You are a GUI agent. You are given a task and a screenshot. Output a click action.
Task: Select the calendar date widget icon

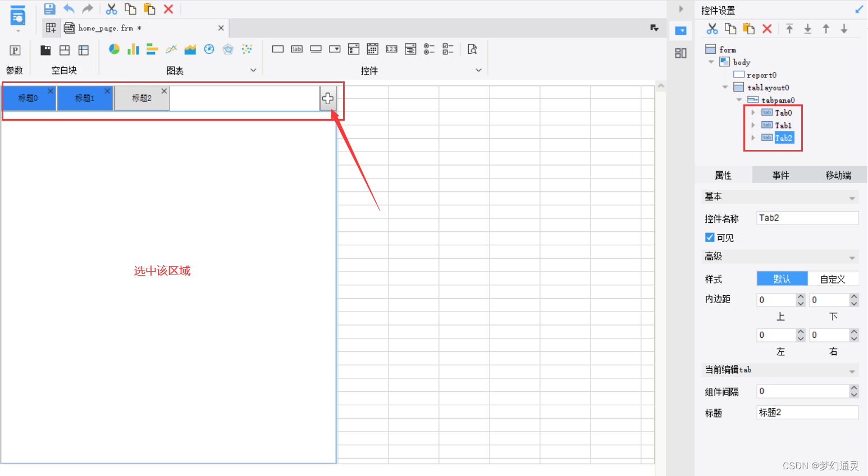372,49
